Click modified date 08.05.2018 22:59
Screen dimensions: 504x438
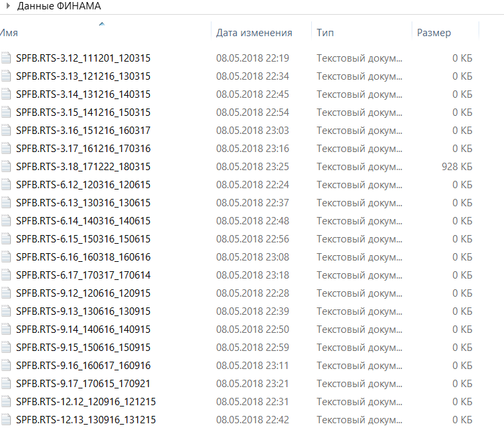[x=252, y=348]
